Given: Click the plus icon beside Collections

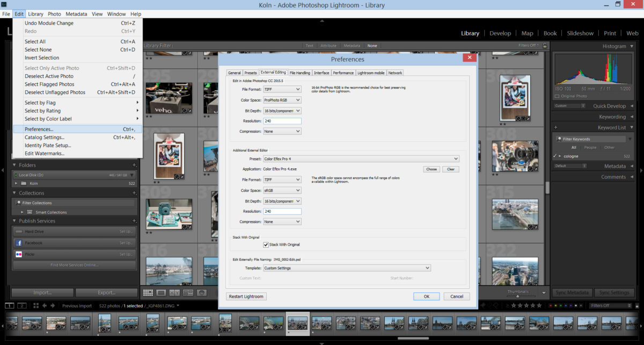Looking at the screenshot, I should tap(134, 193).
